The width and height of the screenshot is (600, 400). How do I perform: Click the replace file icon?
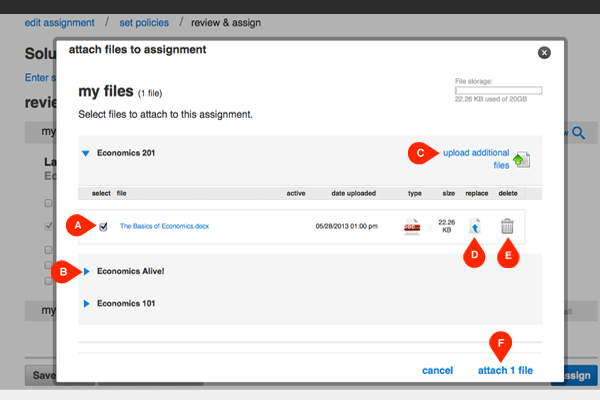(x=475, y=227)
